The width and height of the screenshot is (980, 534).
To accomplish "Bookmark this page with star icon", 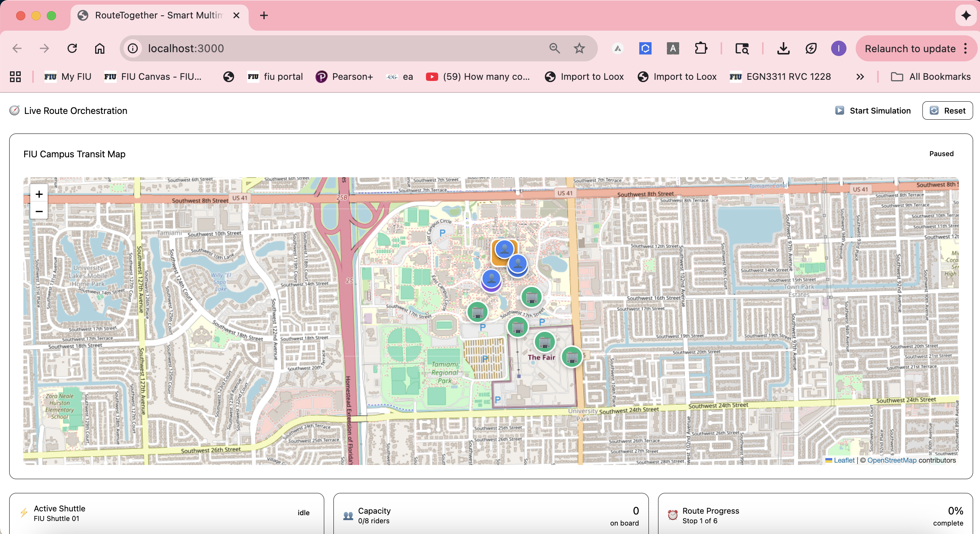I will (x=579, y=48).
